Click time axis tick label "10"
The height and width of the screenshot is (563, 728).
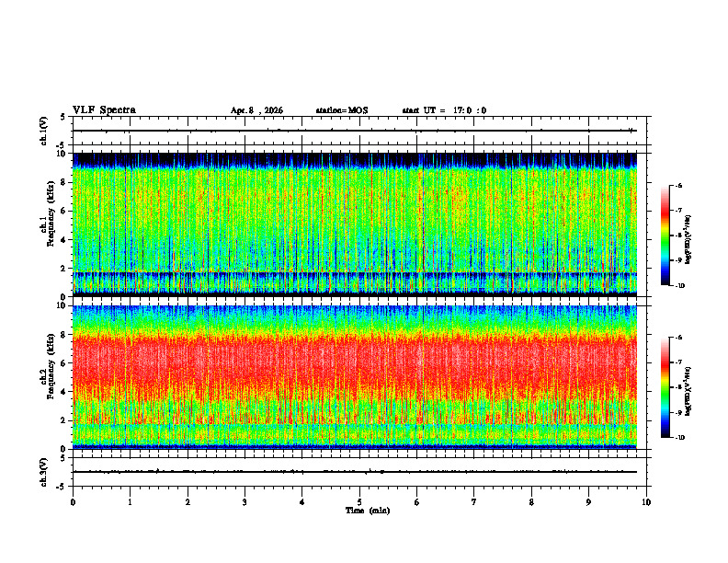click(x=646, y=502)
